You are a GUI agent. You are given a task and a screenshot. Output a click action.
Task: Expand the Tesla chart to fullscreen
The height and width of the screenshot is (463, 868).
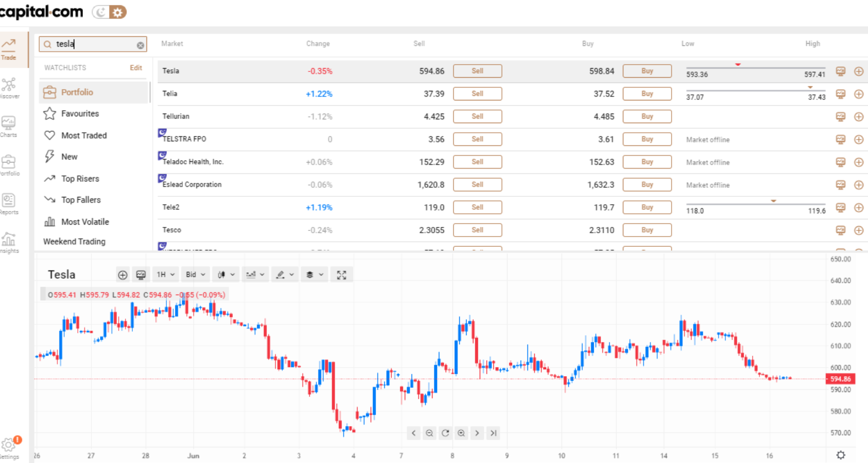342,275
